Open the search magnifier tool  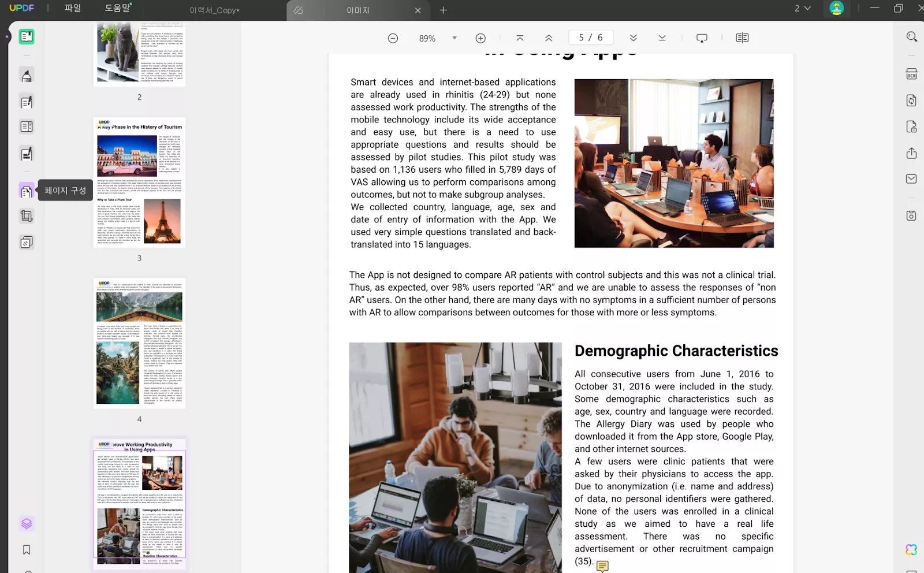[x=911, y=37]
